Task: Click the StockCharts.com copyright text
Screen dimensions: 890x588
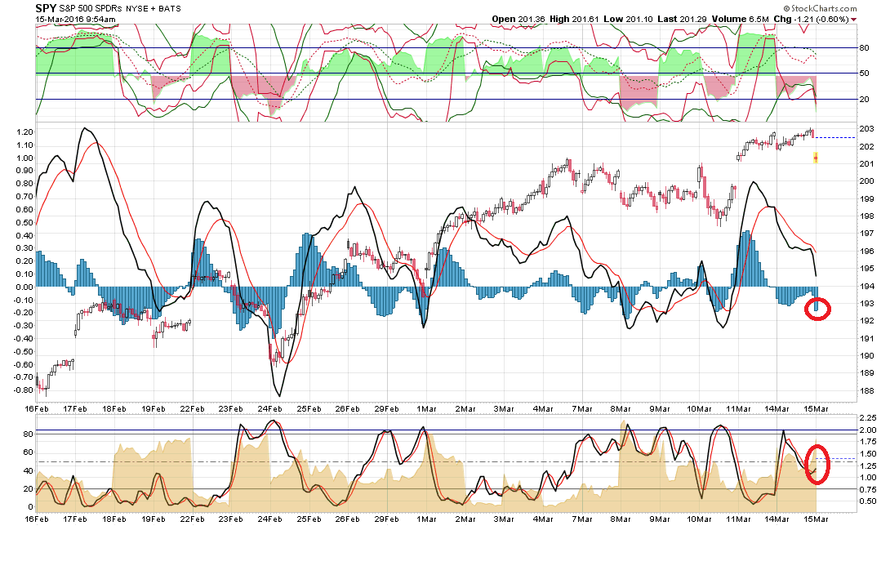Action: pos(820,8)
